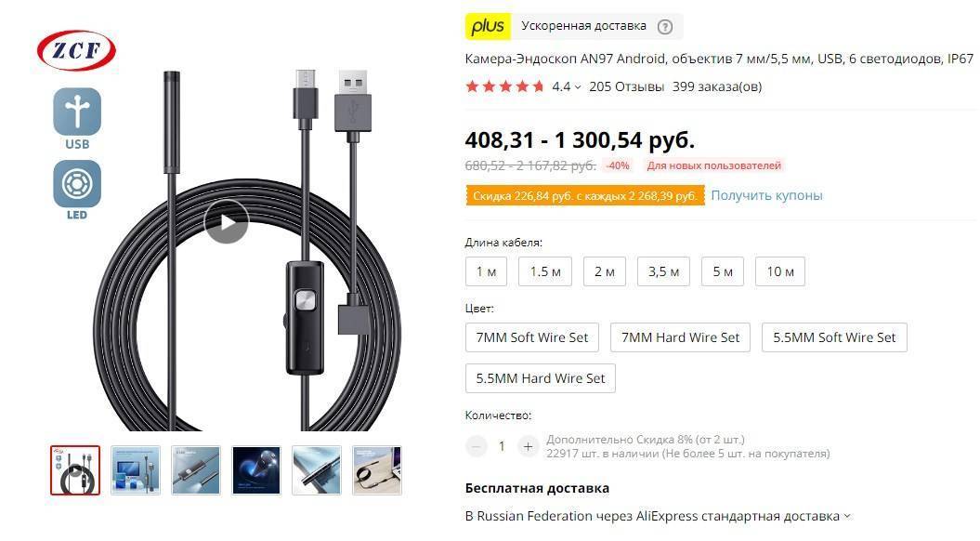Click the help question mark icon

[665, 27]
